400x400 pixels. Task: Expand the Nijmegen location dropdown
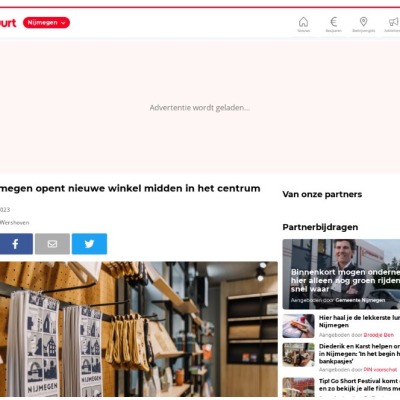click(46, 23)
